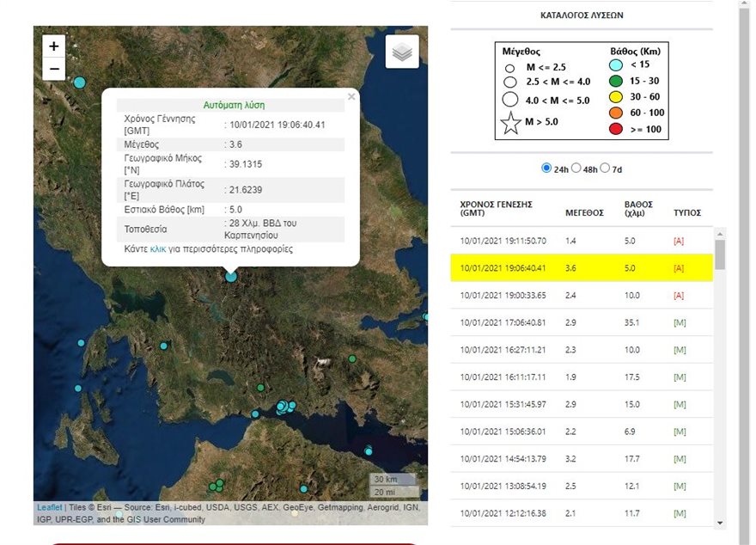Viewport: 756px width, 545px height.
Task: Open the map layers control
Action: pyautogui.click(x=402, y=52)
